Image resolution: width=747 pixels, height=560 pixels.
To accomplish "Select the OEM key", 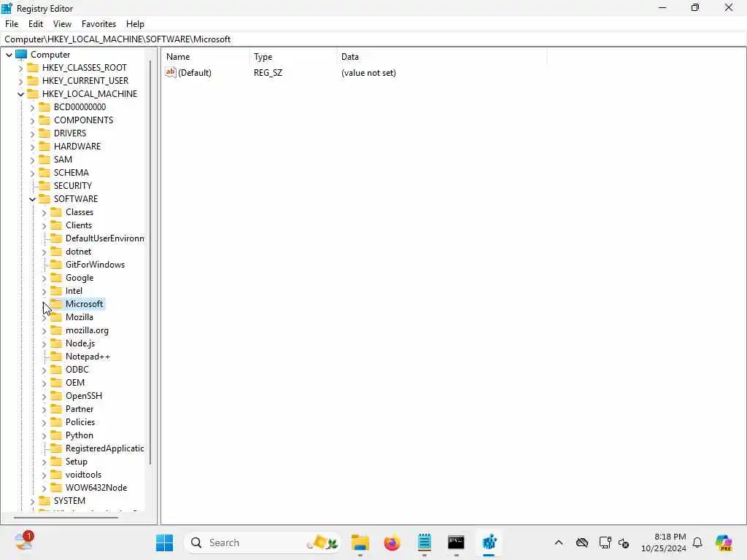I will coord(75,382).
